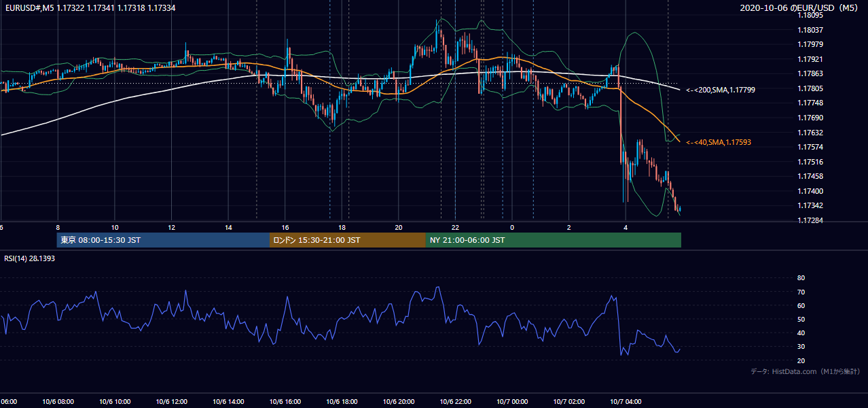Click RSI scale value 20
Viewport: 868px width, 408px height.
(x=801, y=360)
